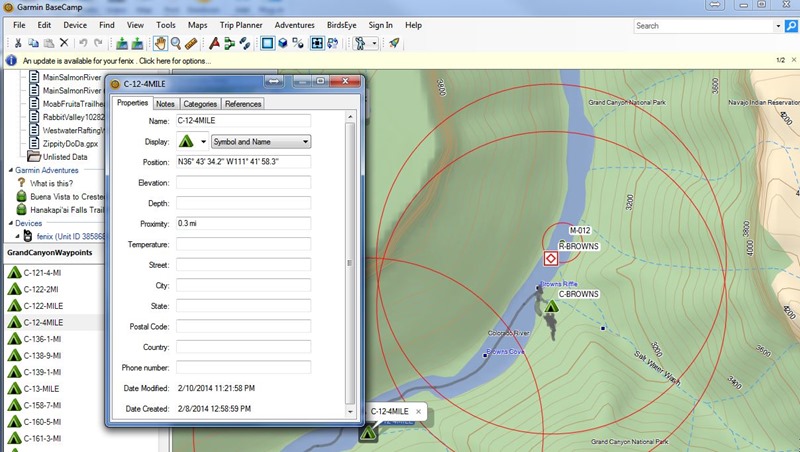The image size is (800, 452).
Task: Collapse the Devices section
Action: click(x=11, y=223)
